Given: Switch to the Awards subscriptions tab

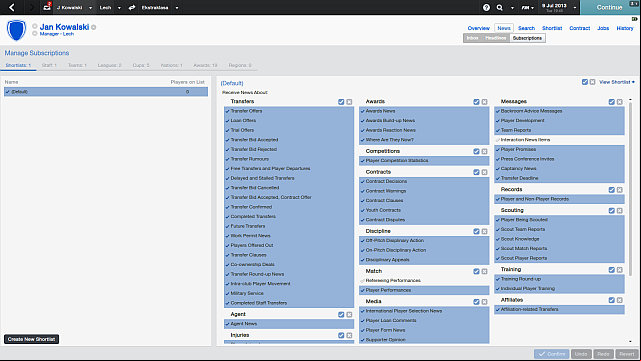Looking at the screenshot, I should 205,65.
